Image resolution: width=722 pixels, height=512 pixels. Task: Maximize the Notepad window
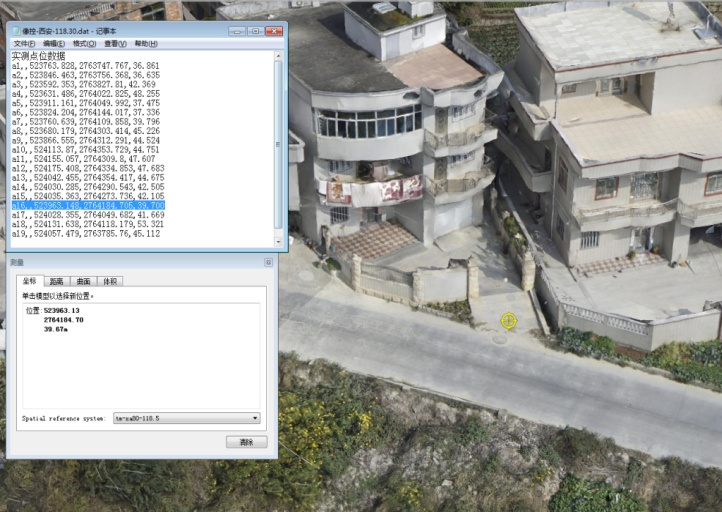[x=254, y=31]
